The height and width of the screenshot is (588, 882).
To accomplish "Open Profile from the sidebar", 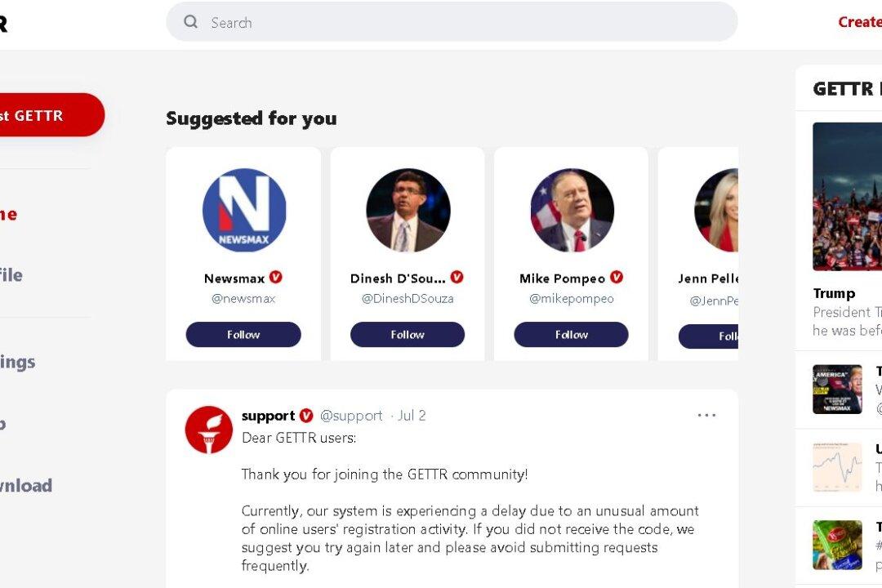I will coord(10,275).
